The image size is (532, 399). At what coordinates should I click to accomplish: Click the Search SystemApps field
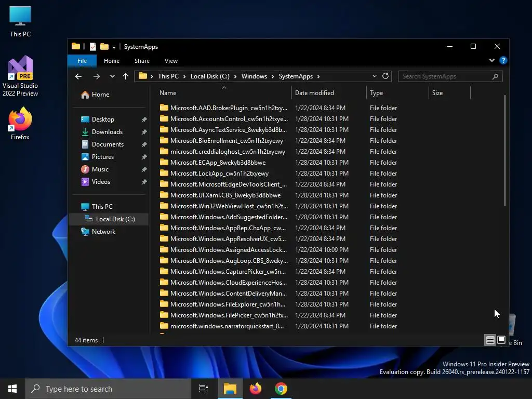coord(450,76)
